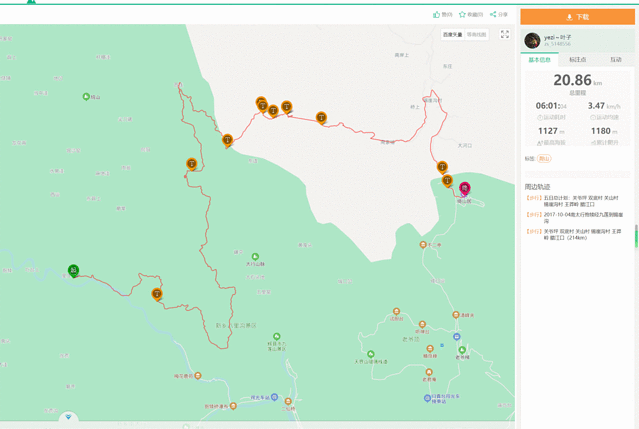Open the 标注点 tab
The image size is (639, 429).
578,60
